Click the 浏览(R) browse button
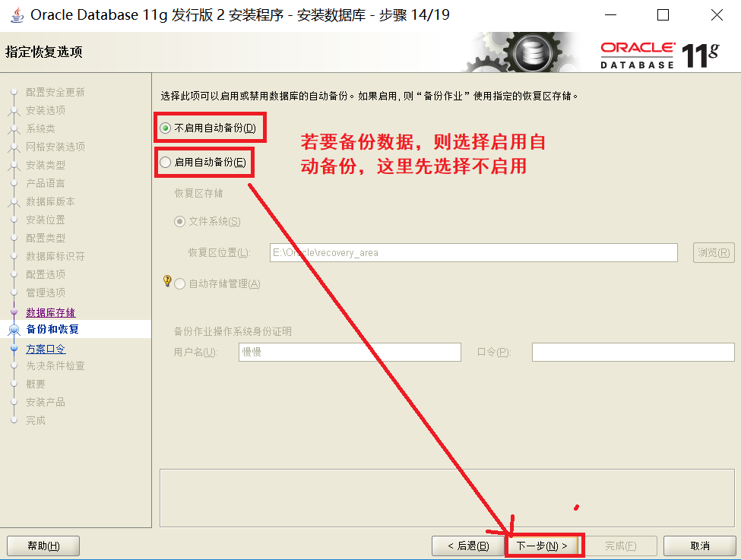The height and width of the screenshot is (560, 741). click(714, 253)
